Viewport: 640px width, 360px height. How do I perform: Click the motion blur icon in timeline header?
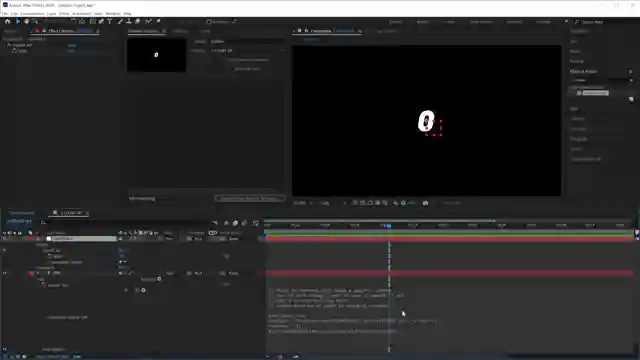click(244, 223)
